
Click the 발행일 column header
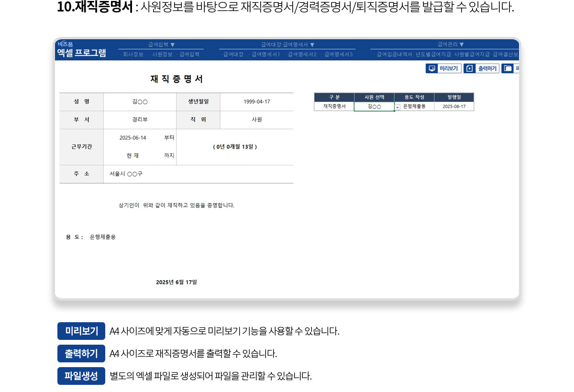coord(454,97)
